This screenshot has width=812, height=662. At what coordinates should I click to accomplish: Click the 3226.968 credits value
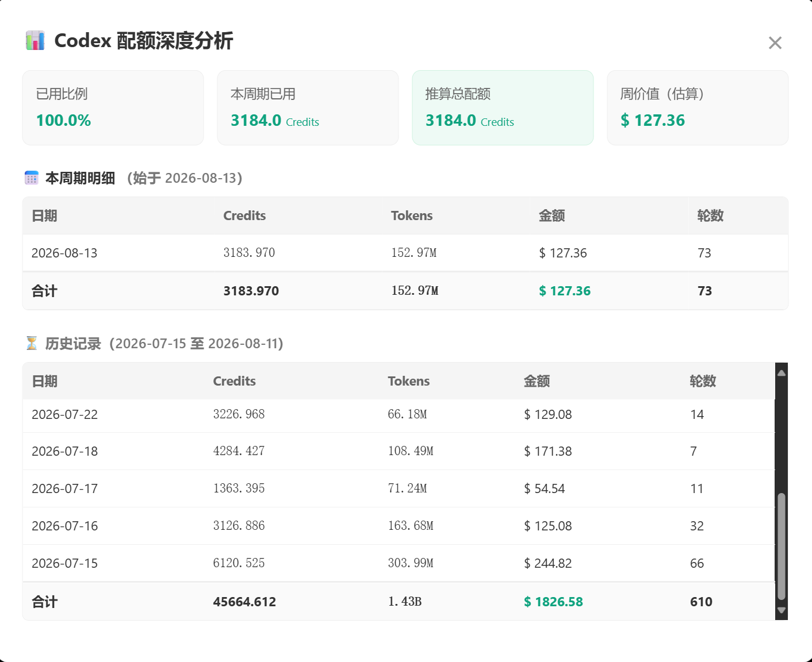point(239,414)
